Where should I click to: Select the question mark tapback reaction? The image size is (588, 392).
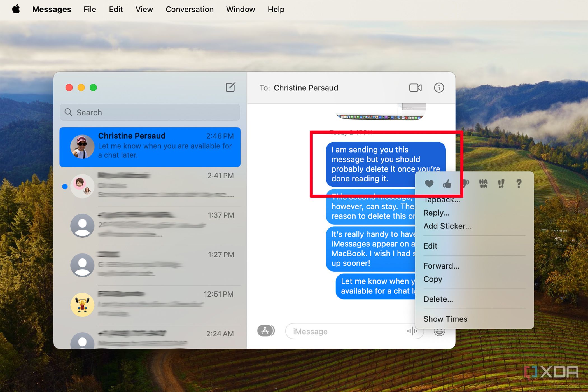(519, 183)
